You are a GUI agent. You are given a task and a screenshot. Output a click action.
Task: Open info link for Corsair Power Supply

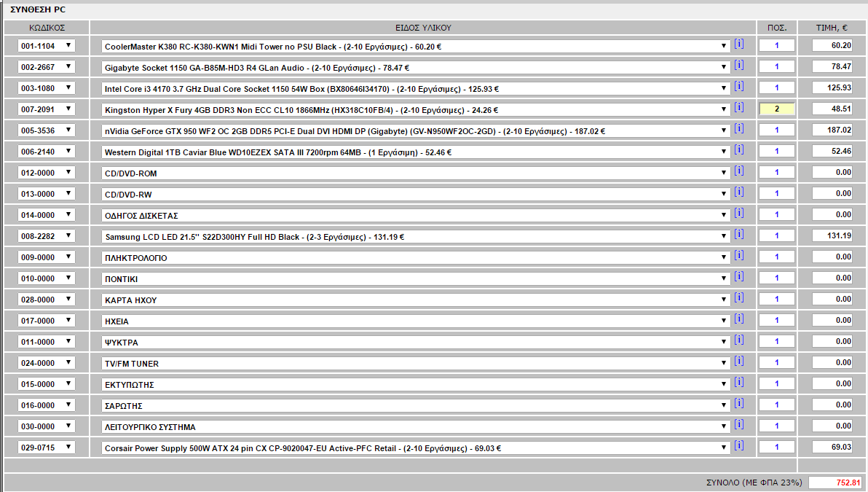[x=739, y=445]
